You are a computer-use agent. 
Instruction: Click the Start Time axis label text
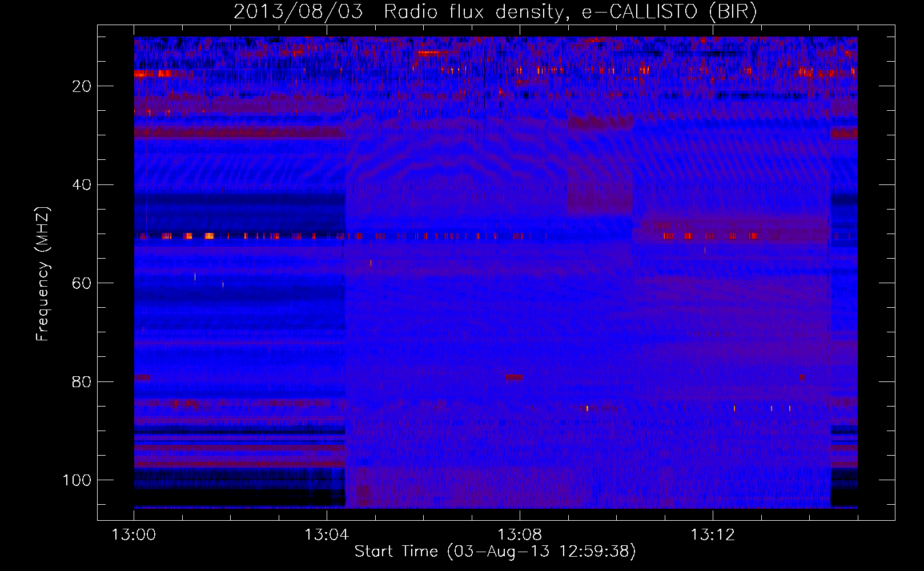495,552
